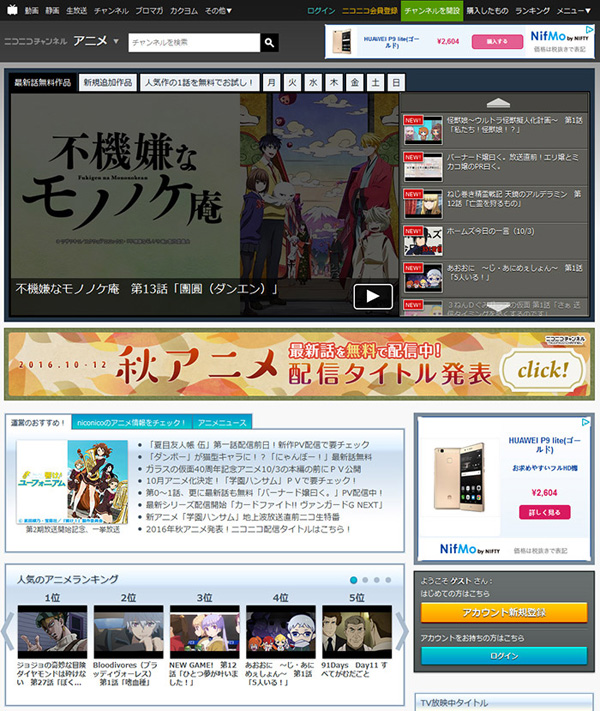Open 静画 in top navigation
600x711 pixels.
coord(52,10)
